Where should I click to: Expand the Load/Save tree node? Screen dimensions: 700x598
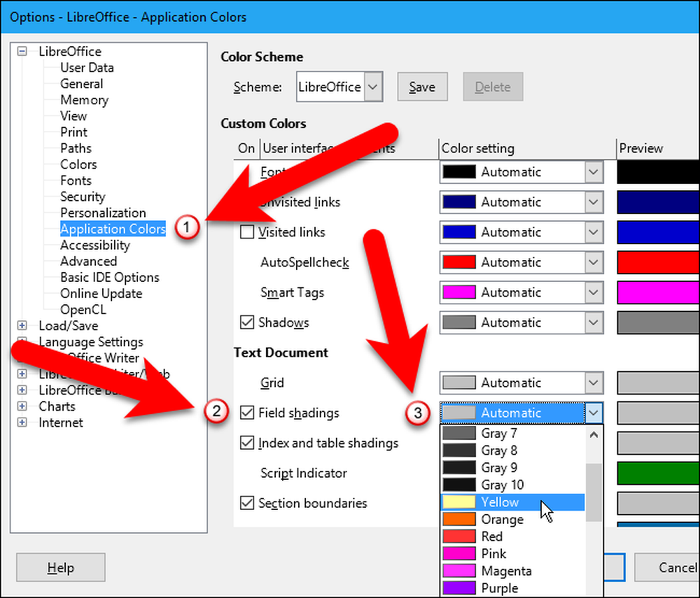[22, 325]
